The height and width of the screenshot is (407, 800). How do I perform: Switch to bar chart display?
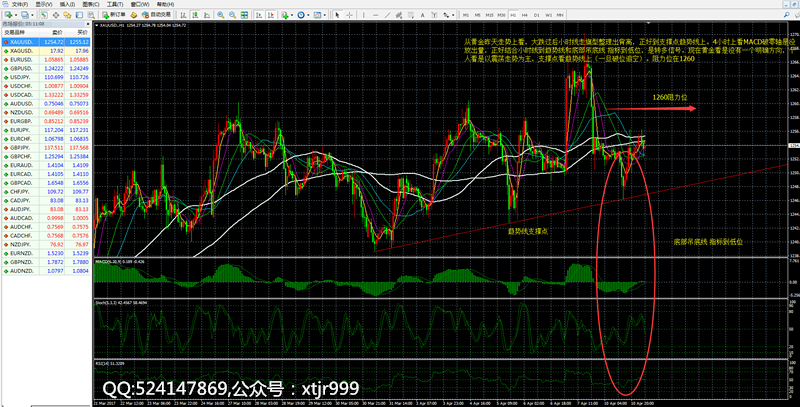[x=184, y=15]
